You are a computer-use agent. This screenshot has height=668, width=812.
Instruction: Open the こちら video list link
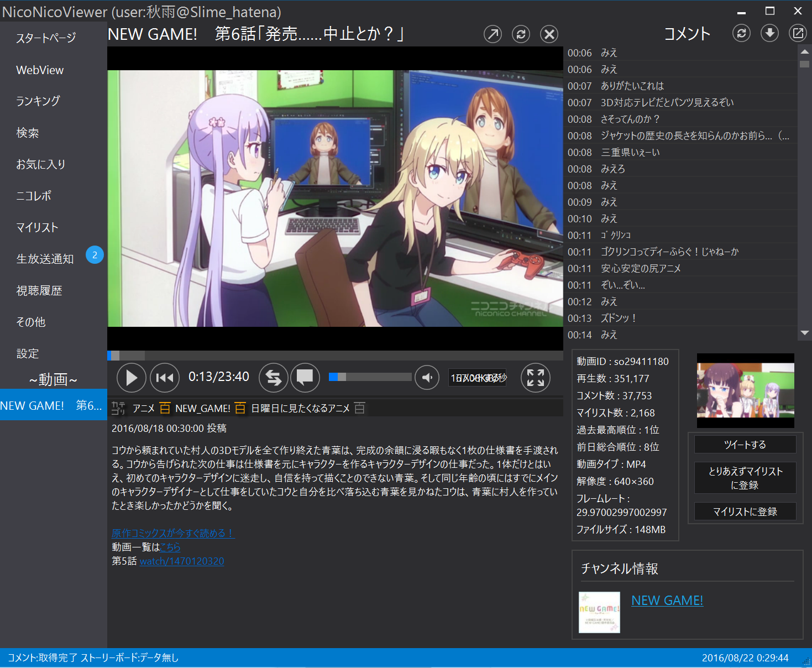click(170, 547)
